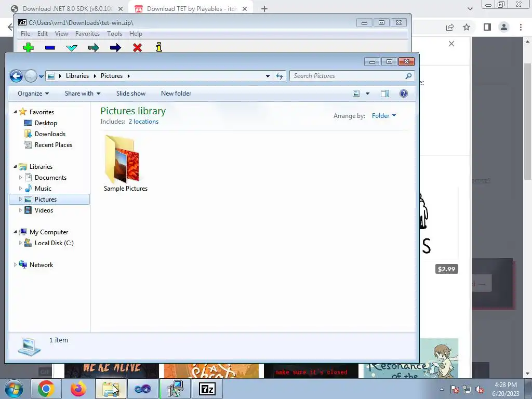Switch to the Download .NET 8.0 SDK tab
Viewport: 532px width, 399px height.
(66, 9)
